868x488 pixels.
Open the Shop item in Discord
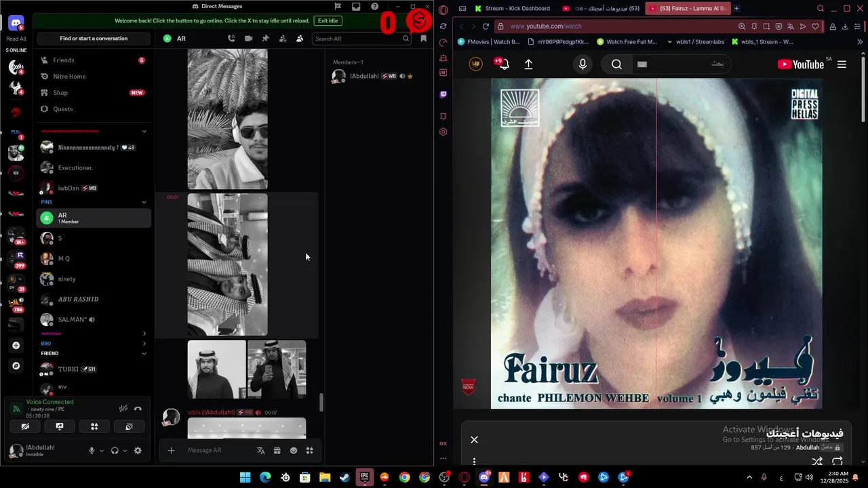click(94, 93)
